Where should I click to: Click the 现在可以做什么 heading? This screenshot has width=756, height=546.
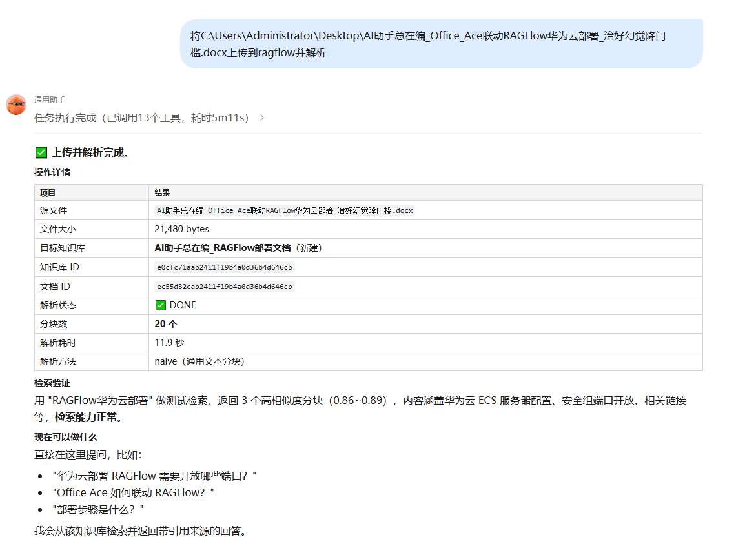point(66,437)
